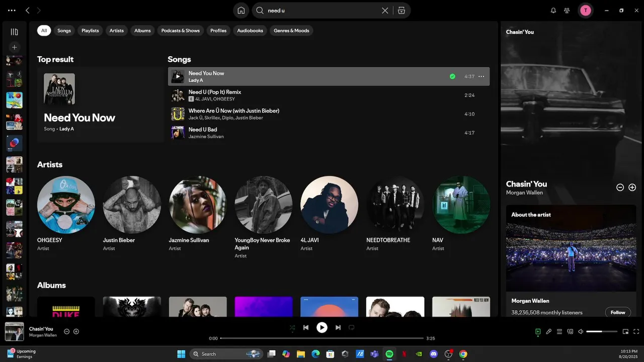Screen dimensions: 644x362
Task: Open the Queue icon
Action: pos(559,331)
